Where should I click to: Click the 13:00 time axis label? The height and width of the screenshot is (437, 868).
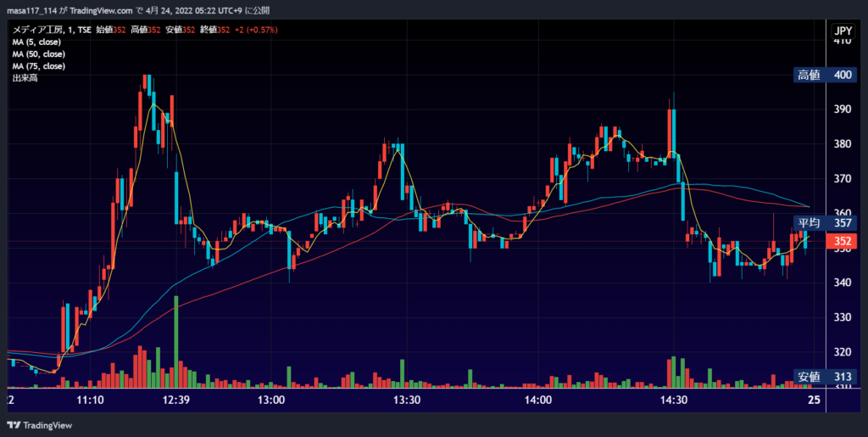pos(271,400)
